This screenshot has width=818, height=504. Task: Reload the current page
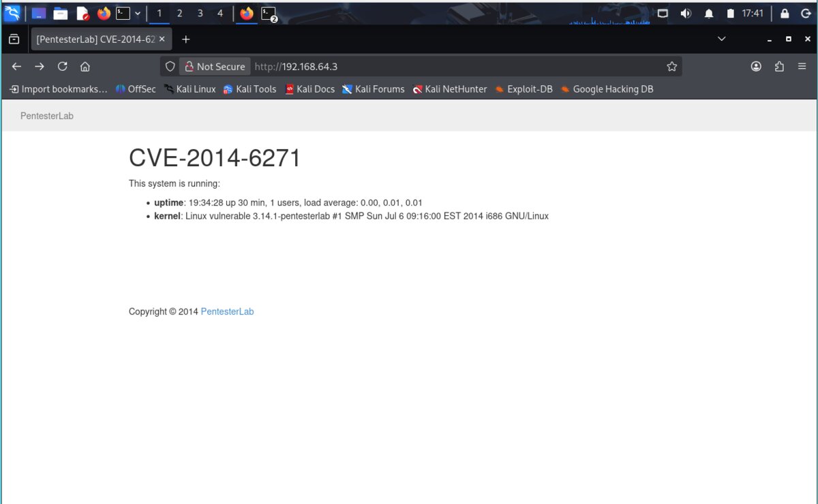(x=62, y=66)
